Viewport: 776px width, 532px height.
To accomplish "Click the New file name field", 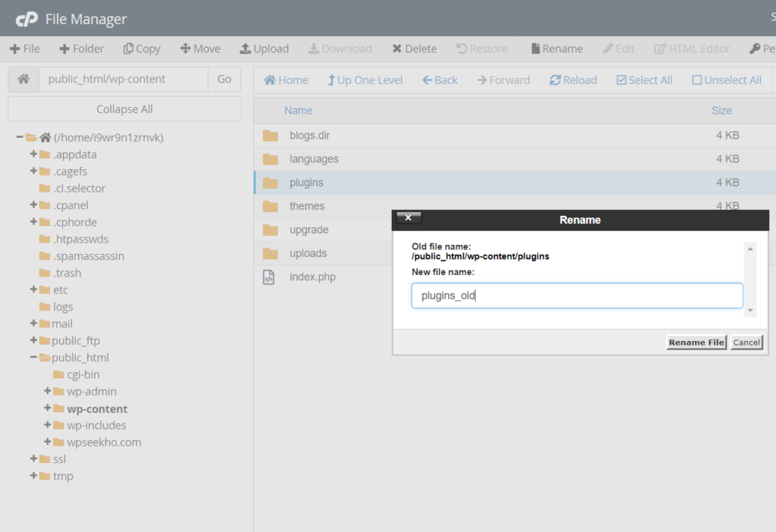I will (x=577, y=296).
